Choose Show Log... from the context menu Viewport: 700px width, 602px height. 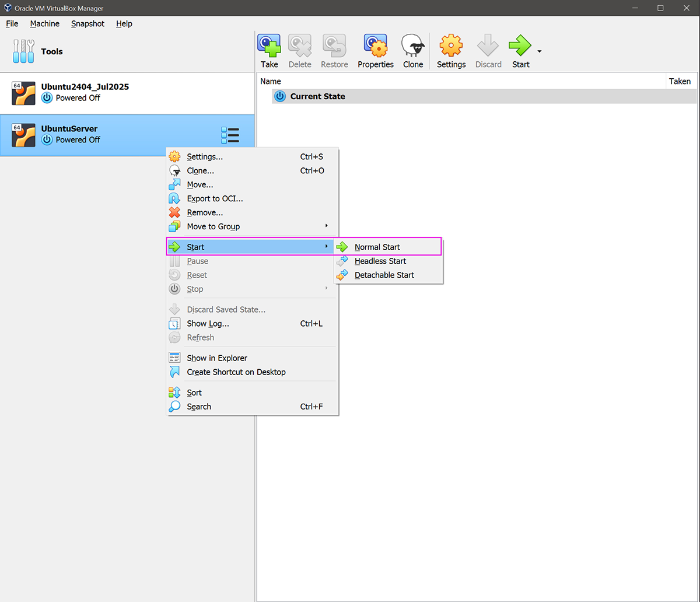pos(252,324)
